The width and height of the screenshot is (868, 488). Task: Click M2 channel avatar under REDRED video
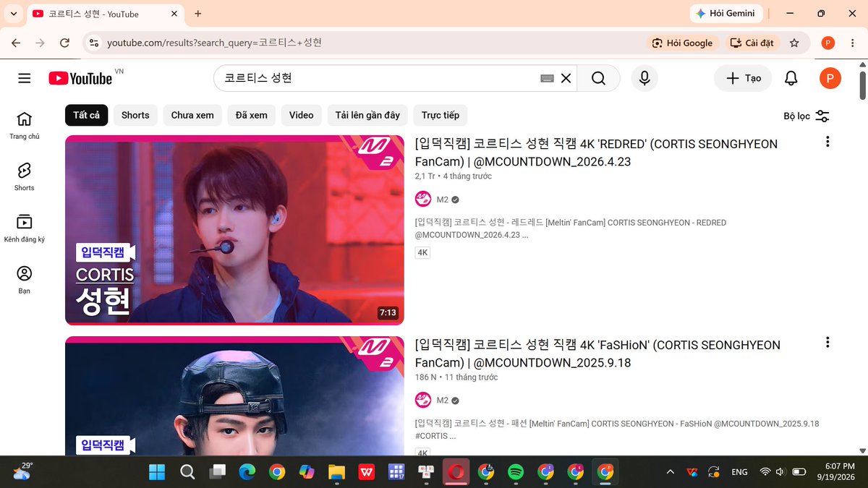[x=423, y=200]
